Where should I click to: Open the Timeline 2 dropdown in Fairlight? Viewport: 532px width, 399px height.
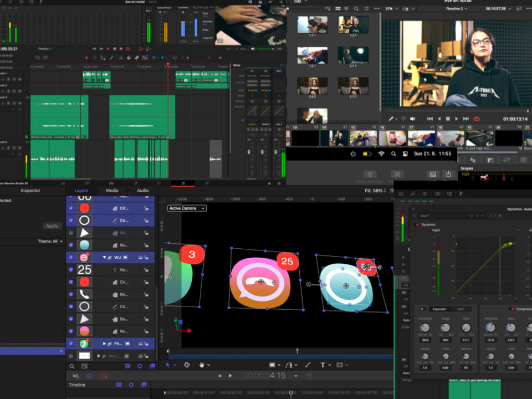[45, 49]
